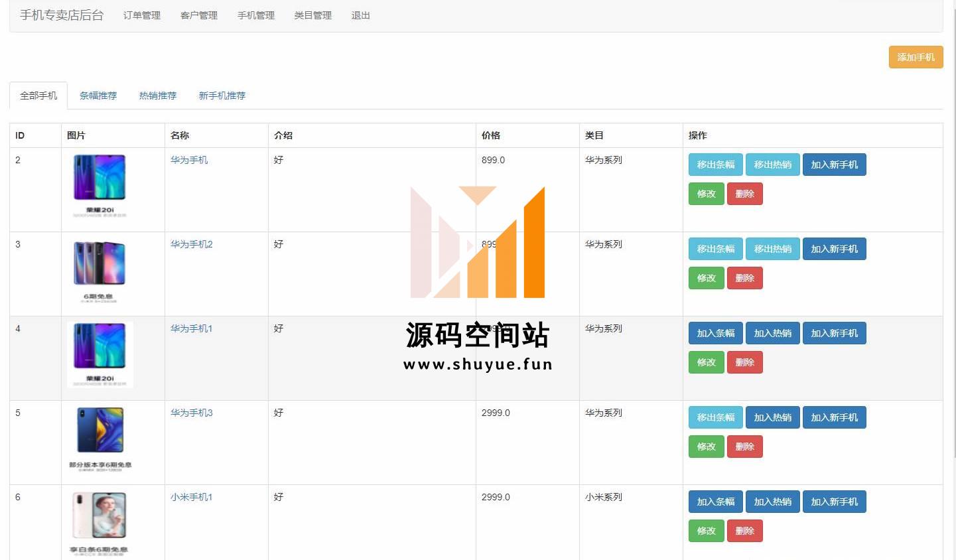Click the 名称 column header
Viewport: 956px width, 560px height.
[x=180, y=135]
